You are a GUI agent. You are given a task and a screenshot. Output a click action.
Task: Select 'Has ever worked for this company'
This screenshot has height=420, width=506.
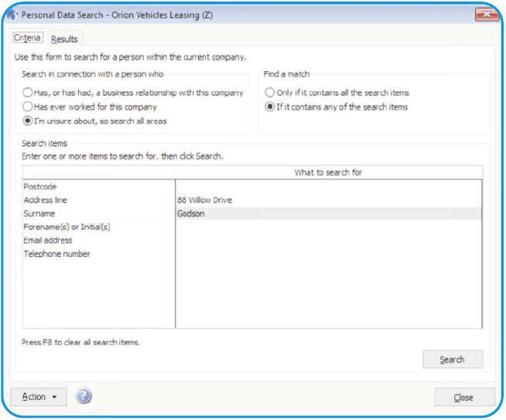(x=29, y=107)
